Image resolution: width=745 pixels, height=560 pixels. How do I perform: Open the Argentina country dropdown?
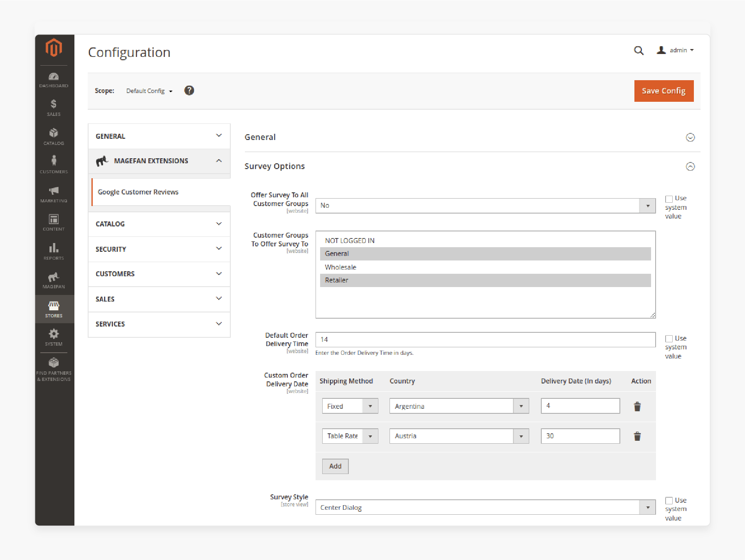(459, 406)
